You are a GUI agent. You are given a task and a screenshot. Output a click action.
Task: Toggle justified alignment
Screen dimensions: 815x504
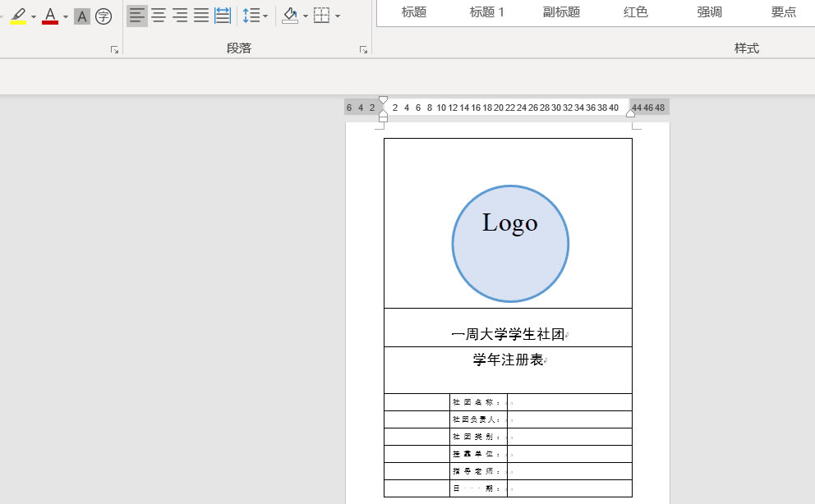point(200,14)
